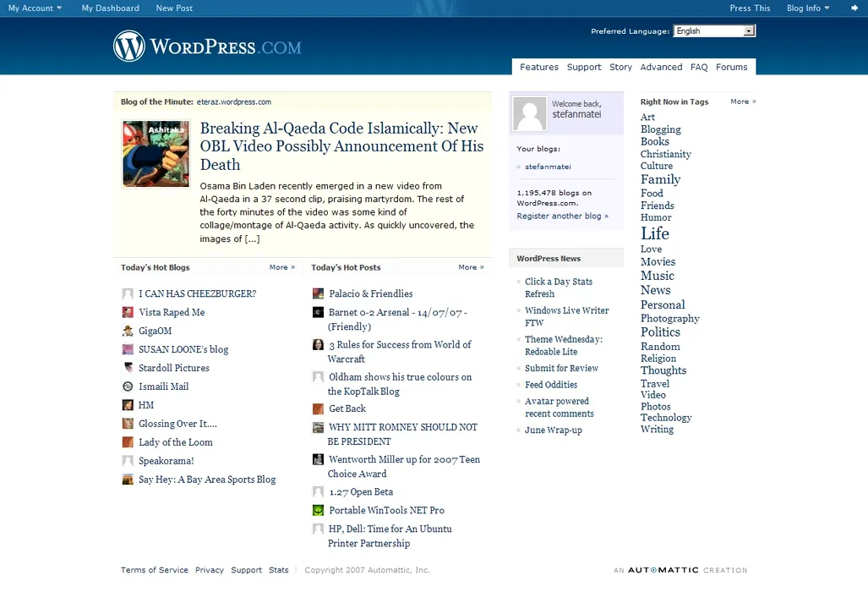Select the Family tag
Image resolution: width=868 pixels, height=592 pixels.
pyautogui.click(x=660, y=179)
